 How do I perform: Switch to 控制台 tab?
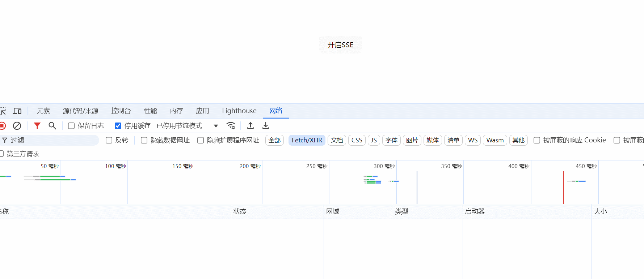click(x=121, y=111)
